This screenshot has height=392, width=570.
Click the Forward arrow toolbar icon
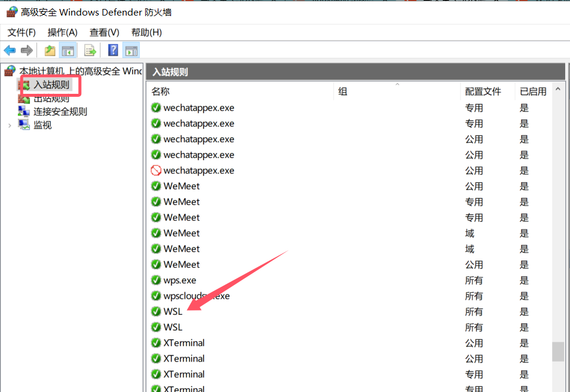pos(27,50)
